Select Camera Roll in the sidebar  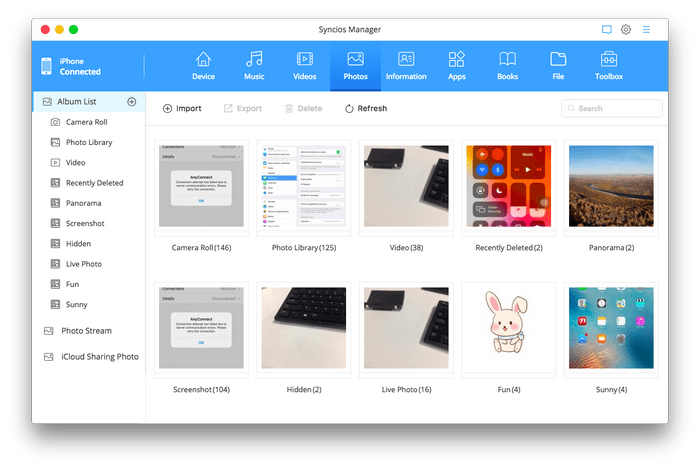[85, 122]
